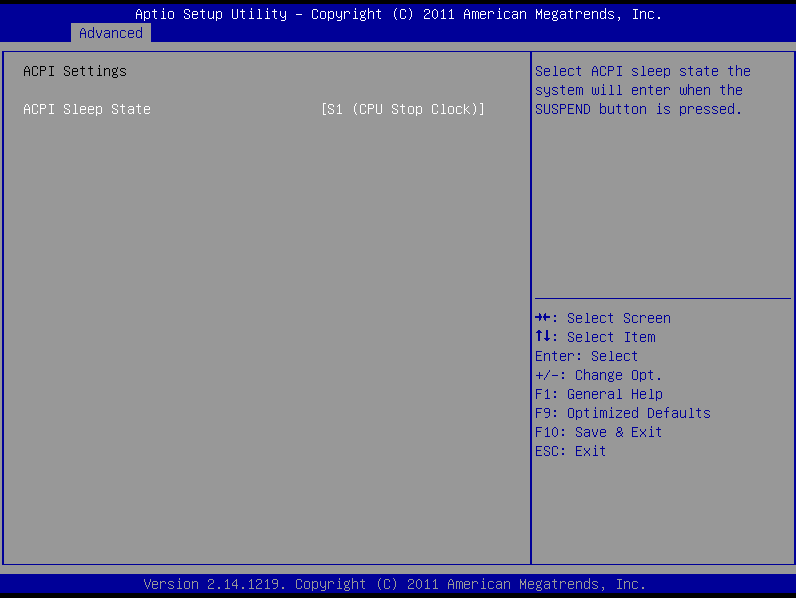The height and width of the screenshot is (598, 796).
Task: Click the up-down arrows icon for Select Item
Action: pyautogui.click(x=543, y=337)
